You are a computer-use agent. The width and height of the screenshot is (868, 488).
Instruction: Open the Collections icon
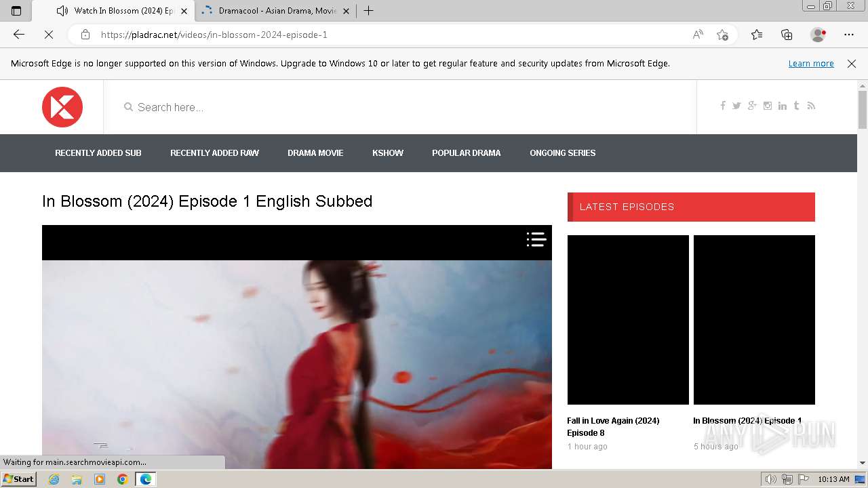pyautogui.click(x=787, y=35)
